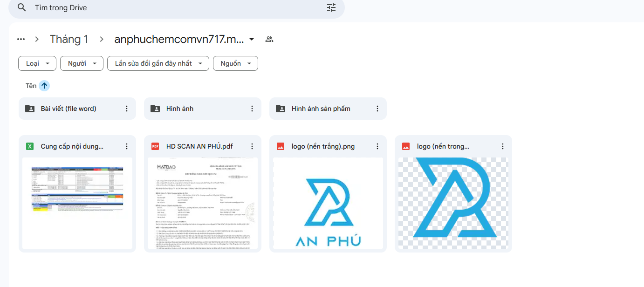Click shared folder icon of Bài viết
Screen dimensions: 644x287
point(30,109)
